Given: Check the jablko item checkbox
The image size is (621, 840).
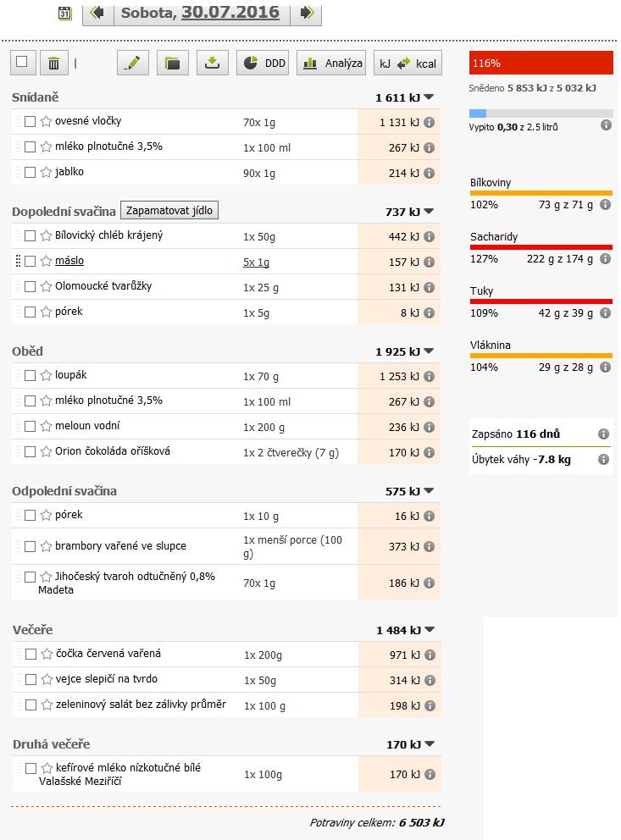Looking at the screenshot, I should coord(30,173).
